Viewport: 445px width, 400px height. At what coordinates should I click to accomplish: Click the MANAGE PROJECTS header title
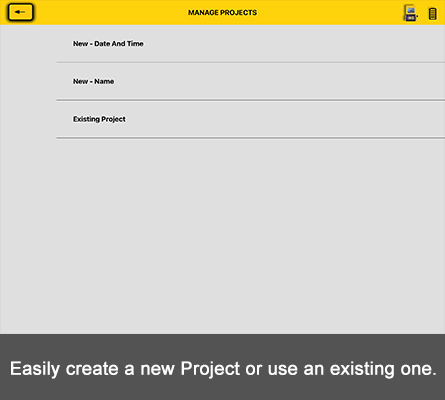click(222, 13)
